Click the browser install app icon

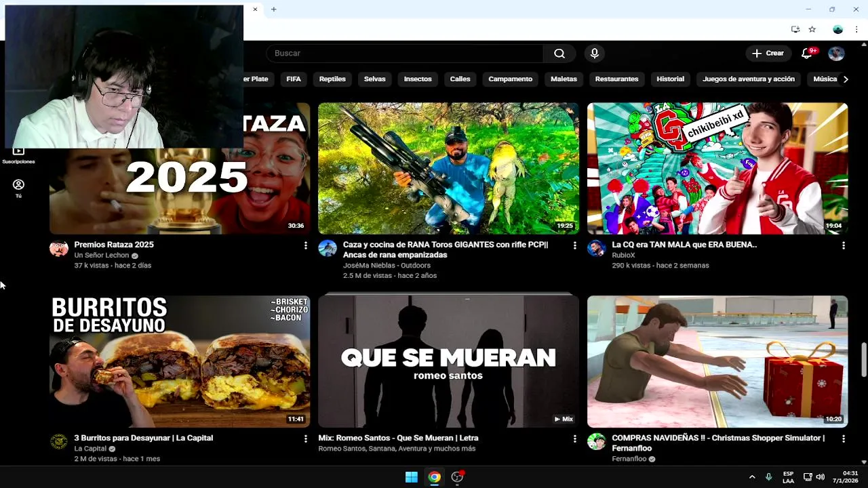pos(795,29)
